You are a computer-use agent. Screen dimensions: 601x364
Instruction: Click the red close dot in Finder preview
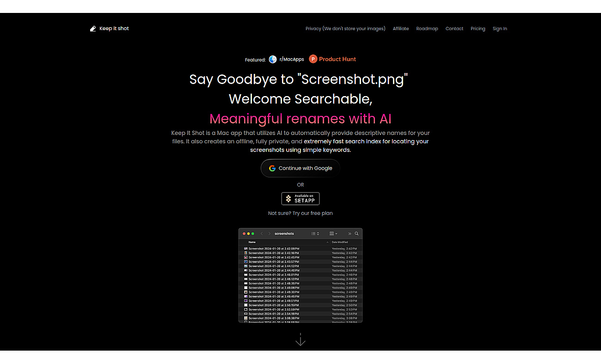[244, 234]
